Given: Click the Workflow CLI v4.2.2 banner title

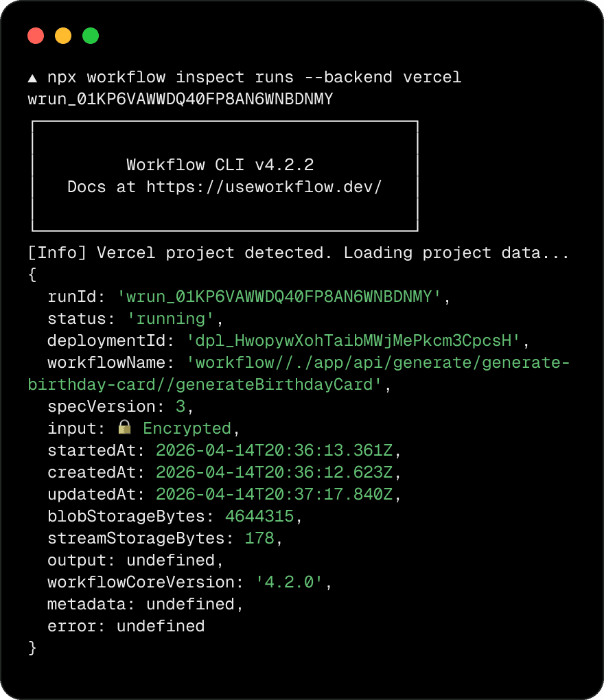Looking at the screenshot, I should 220,165.
